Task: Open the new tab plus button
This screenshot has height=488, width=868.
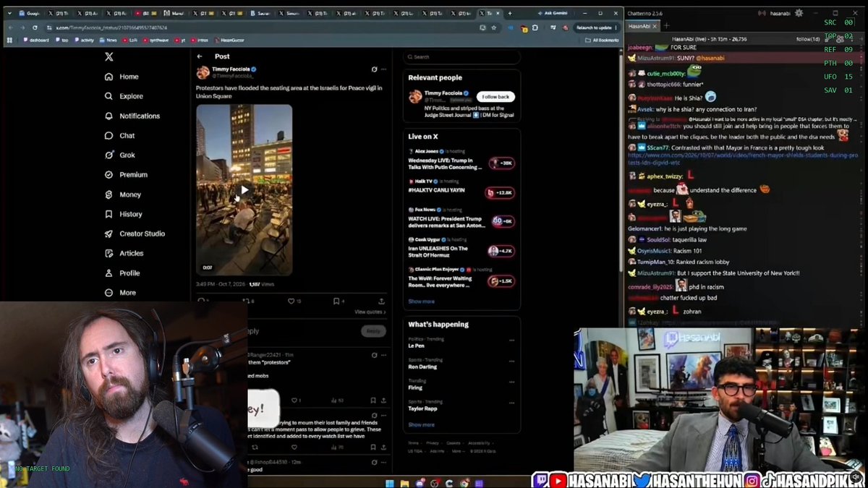Action: click(509, 13)
